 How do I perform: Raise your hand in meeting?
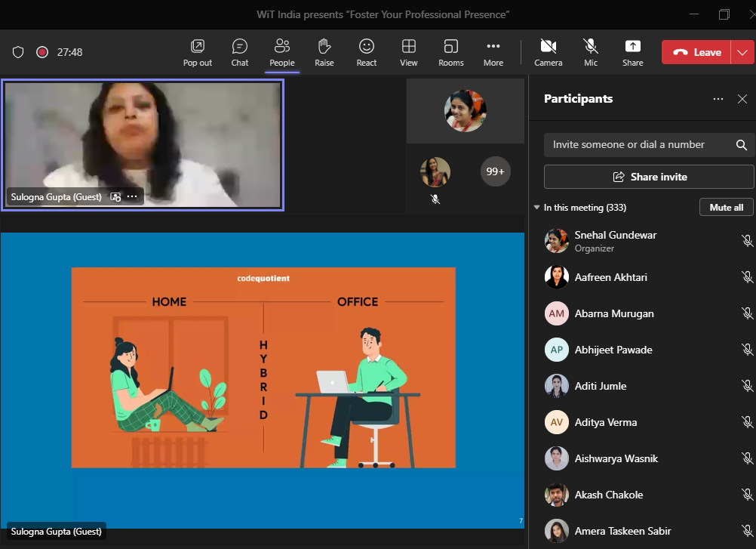pos(324,52)
